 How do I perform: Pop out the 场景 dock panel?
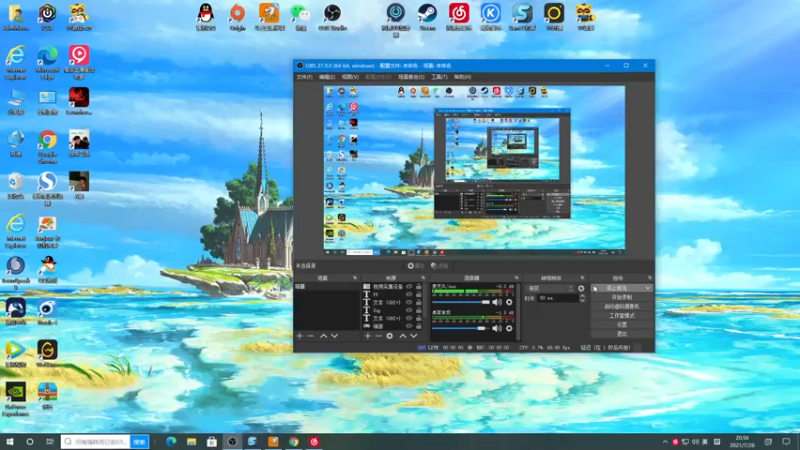tap(355, 278)
